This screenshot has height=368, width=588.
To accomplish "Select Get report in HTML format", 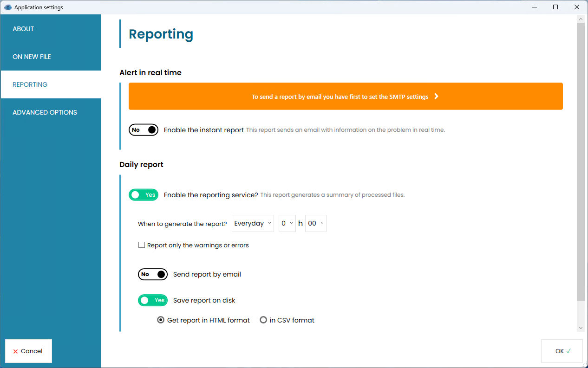I will tap(161, 320).
